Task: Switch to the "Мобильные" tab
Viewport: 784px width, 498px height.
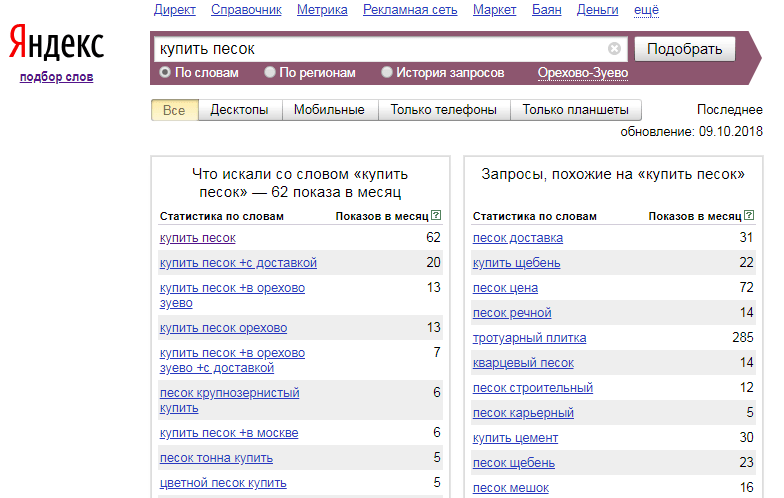Action: (x=330, y=110)
